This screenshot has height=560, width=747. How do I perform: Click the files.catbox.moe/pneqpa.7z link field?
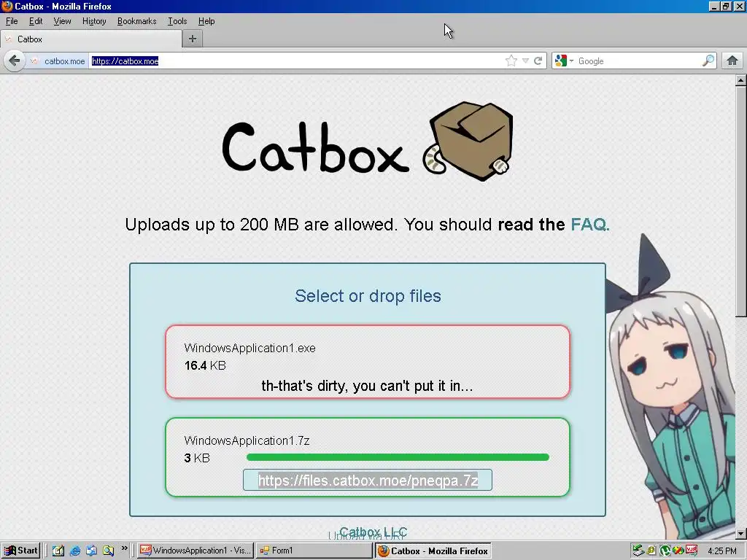368,480
